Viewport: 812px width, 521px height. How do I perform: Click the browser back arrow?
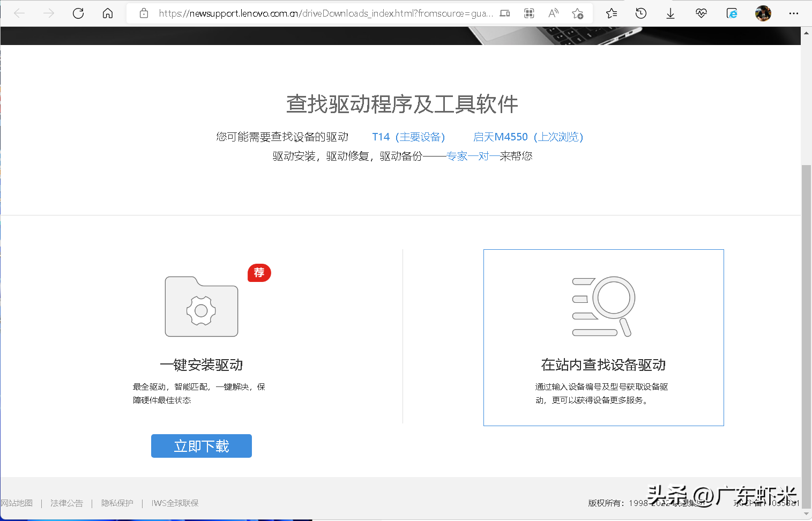click(19, 13)
